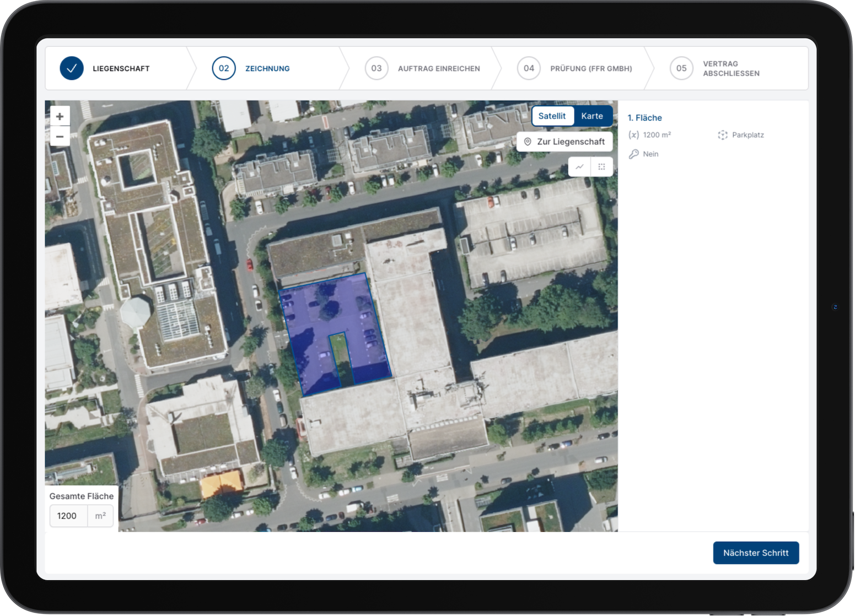Select the 1. Fläche heading
This screenshot has height=616, width=855.
coord(644,118)
